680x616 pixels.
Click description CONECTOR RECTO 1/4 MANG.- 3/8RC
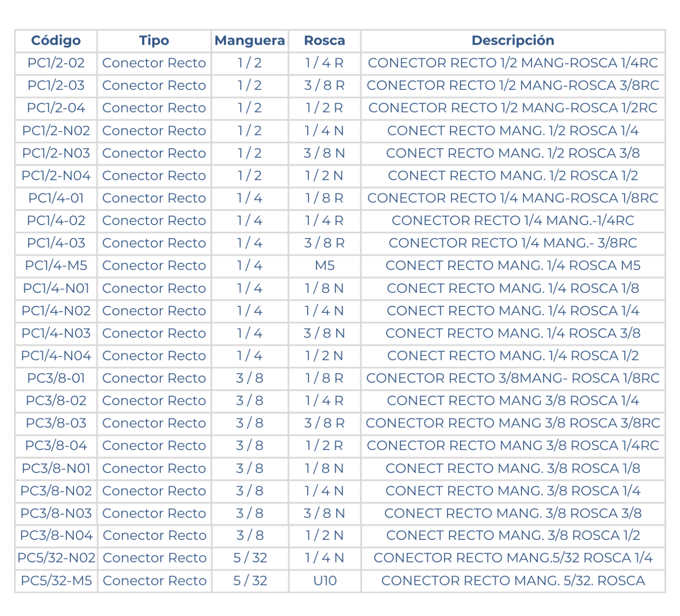513,243
